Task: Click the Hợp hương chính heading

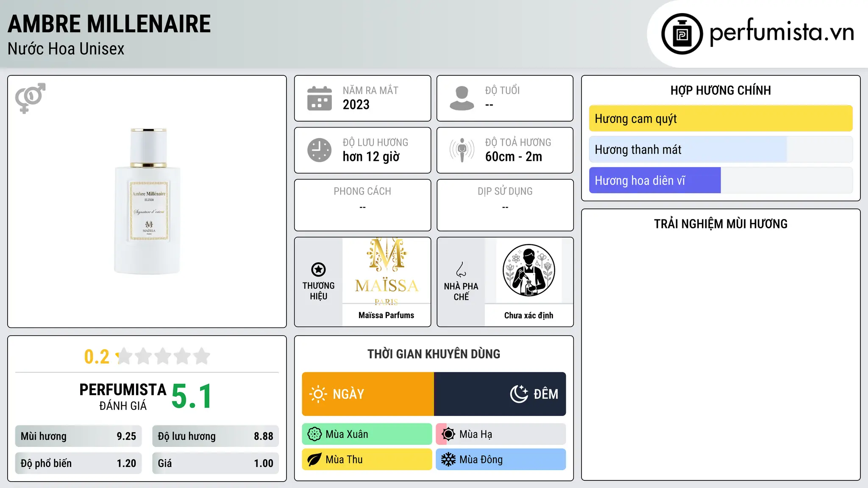Action: (x=721, y=90)
